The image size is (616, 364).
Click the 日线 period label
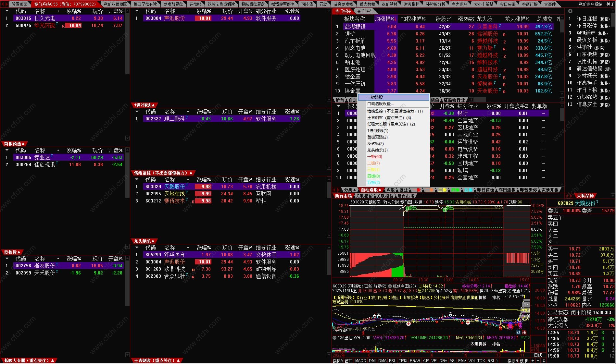tap(538, 355)
